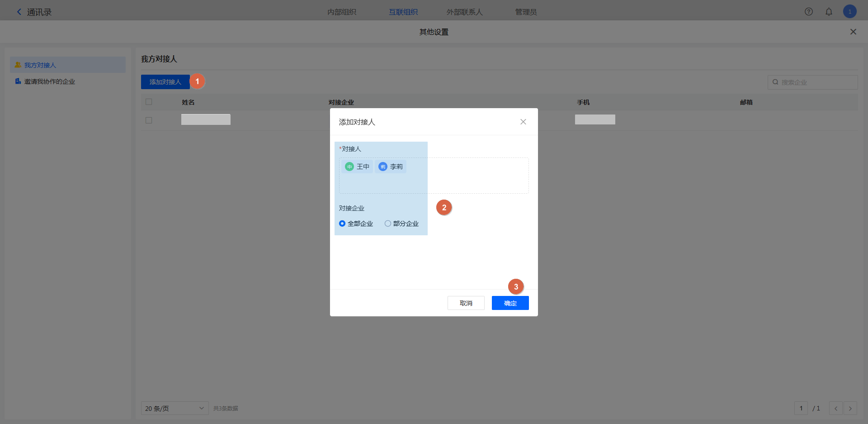Select the 部分企业 radio option
Image resolution: width=868 pixels, height=424 pixels.
click(x=388, y=224)
